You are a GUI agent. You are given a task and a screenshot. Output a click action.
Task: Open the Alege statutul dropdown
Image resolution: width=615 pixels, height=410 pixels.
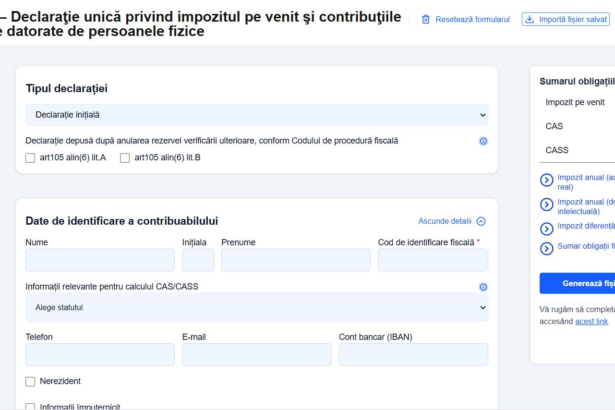(x=257, y=307)
